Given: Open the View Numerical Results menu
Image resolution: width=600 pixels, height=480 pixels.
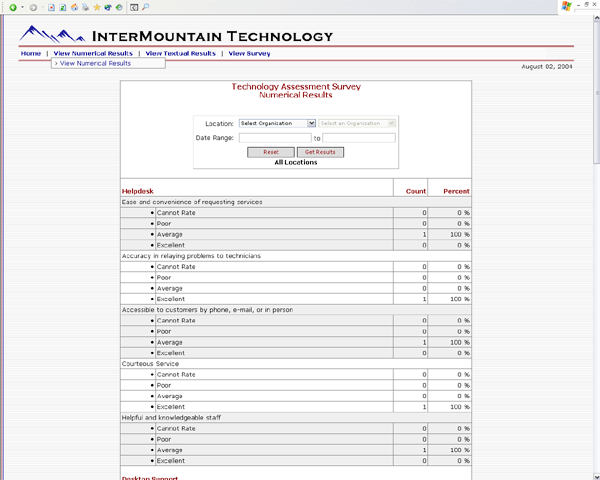Looking at the screenshot, I should click(x=93, y=54).
